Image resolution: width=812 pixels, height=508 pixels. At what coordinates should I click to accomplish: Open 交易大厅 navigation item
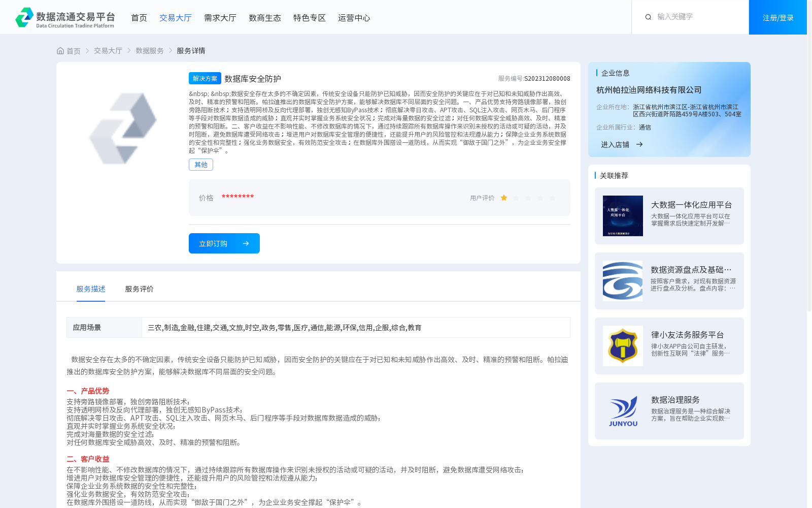click(x=176, y=18)
